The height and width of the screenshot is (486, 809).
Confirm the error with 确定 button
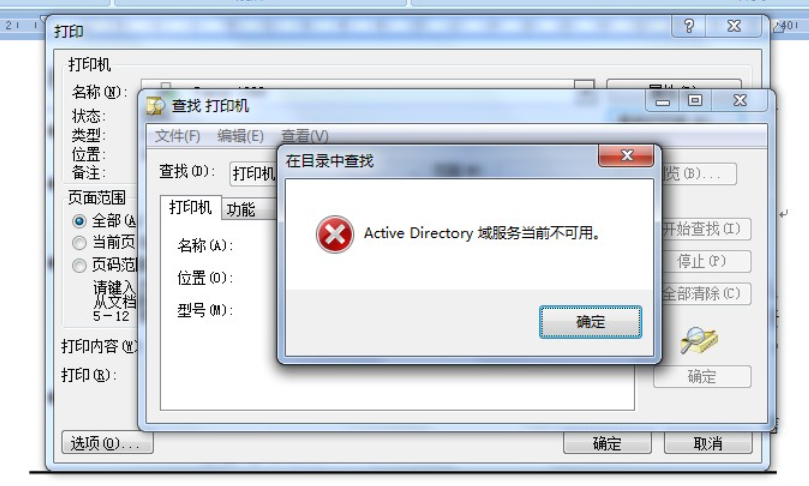[590, 322]
